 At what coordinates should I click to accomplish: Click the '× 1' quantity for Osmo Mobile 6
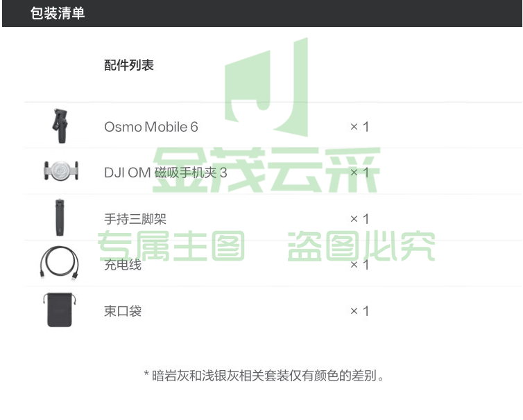pos(359,127)
